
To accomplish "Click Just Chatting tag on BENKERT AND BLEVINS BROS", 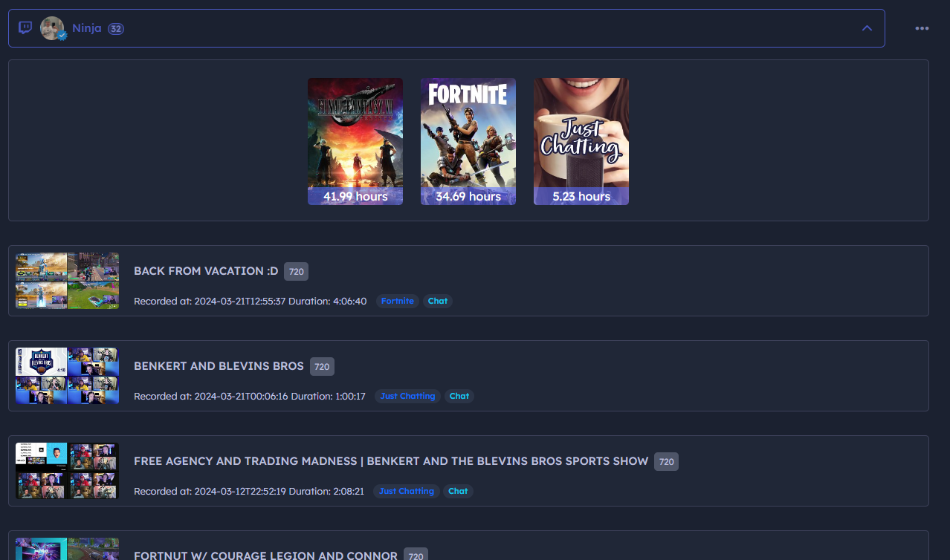I will click(407, 396).
